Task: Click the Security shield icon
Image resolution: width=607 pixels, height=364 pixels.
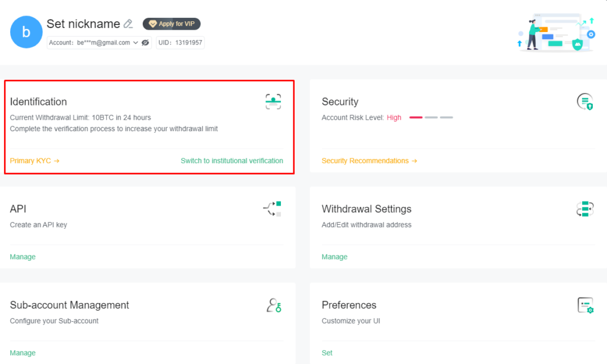Action: [x=586, y=101]
